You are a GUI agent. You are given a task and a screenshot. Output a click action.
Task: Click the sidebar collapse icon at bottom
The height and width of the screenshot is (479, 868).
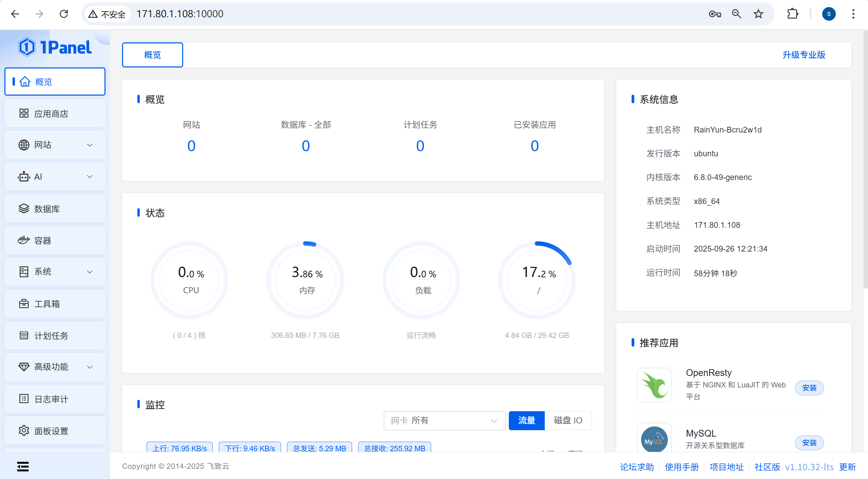pyautogui.click(x=23, y=466)
